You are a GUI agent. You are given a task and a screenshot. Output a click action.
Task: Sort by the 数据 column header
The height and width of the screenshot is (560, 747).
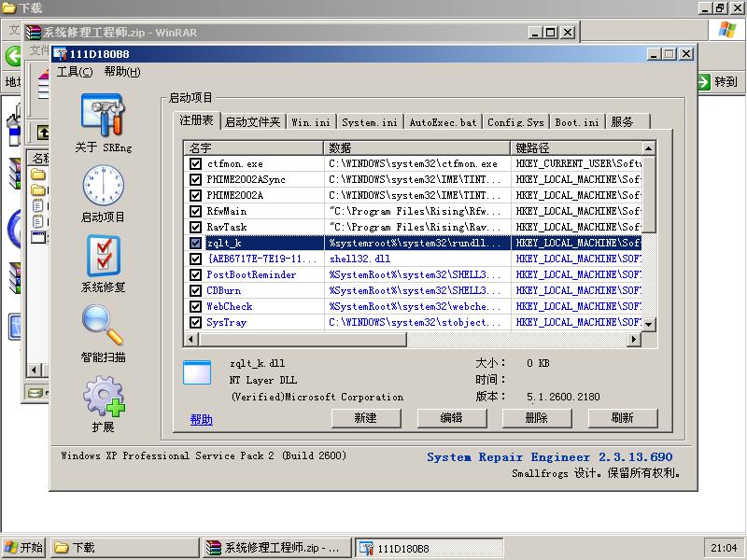(416, 148)
